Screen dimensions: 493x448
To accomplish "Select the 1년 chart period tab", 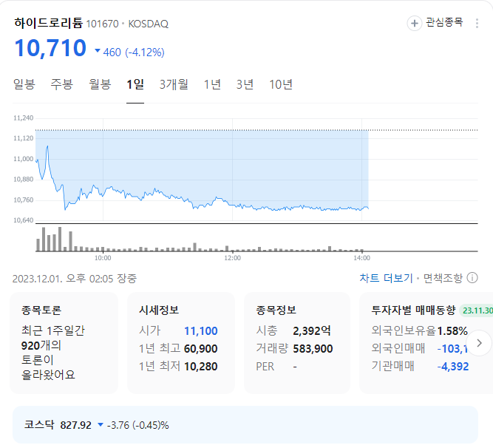I will coord(212,84).
